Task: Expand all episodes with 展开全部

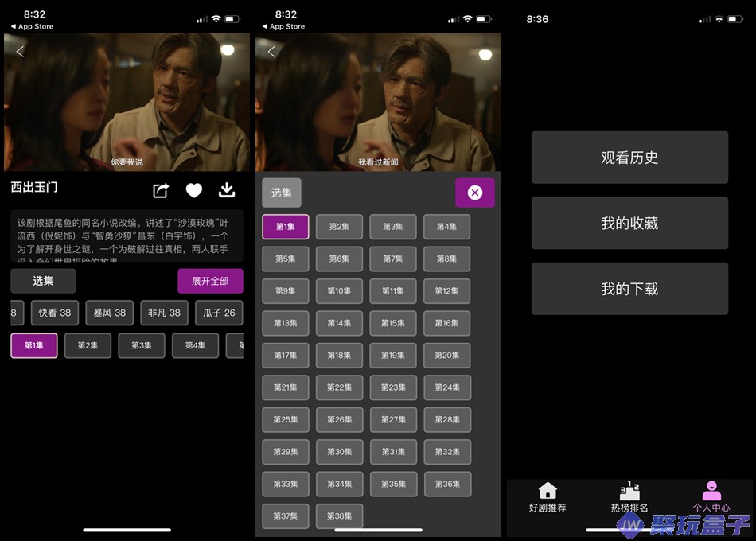Action: (210, 281)
